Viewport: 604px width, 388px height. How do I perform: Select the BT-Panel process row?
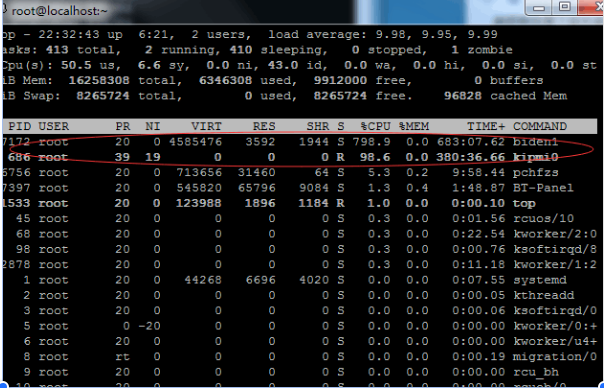point(300,188)
